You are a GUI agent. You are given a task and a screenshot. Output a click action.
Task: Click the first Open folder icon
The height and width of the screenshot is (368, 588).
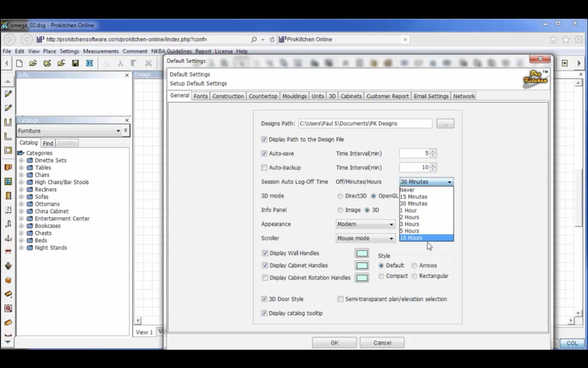pos(33,63)
